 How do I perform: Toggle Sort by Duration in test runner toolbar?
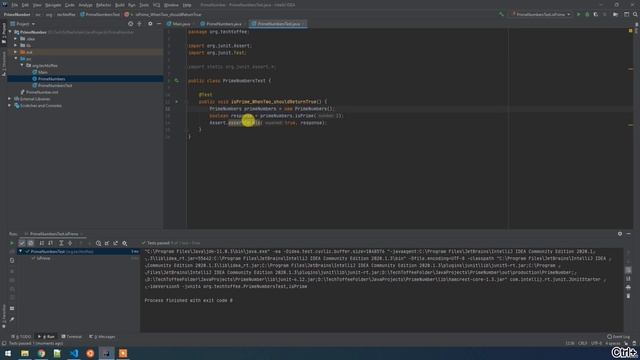[50, 243]
